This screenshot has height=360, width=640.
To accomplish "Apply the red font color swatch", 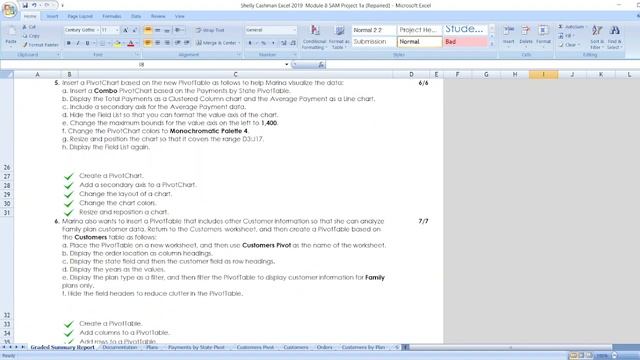I will point(131,43).
